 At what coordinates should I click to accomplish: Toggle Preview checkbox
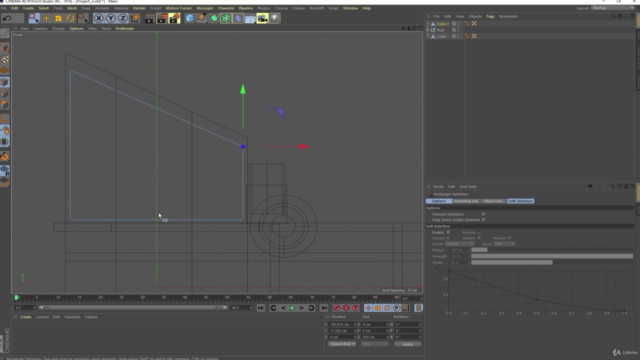pyautogui.click(x=479, y=232)
